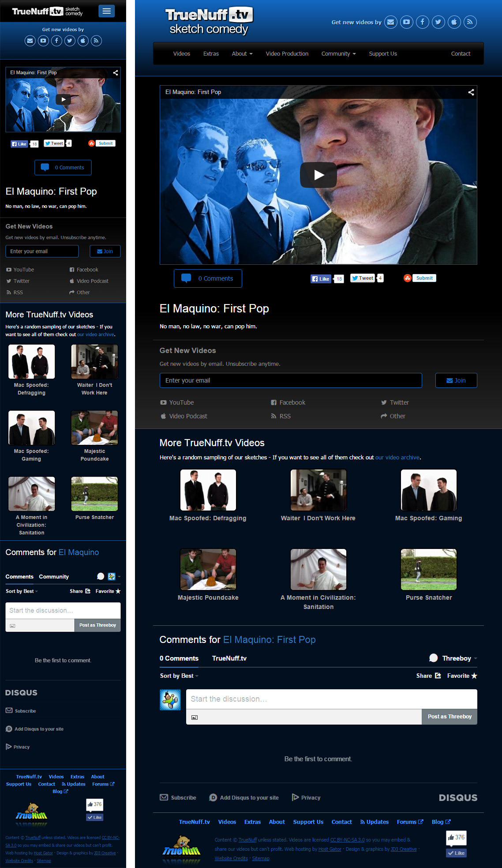Click share icon on mobile video player
502x868 pixels.
click(x=116, y=73)
